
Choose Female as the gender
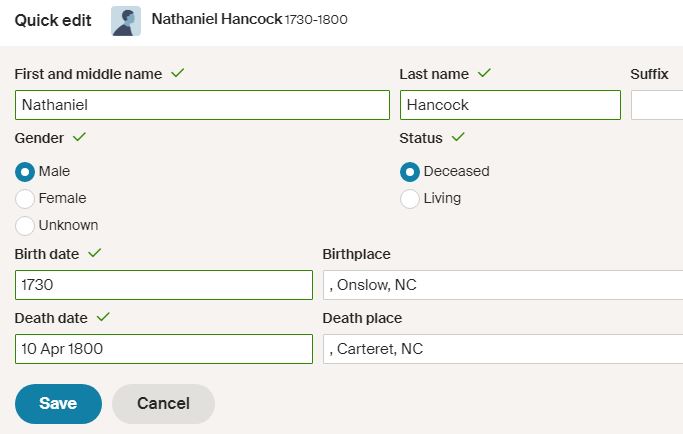tap(25, 199)
